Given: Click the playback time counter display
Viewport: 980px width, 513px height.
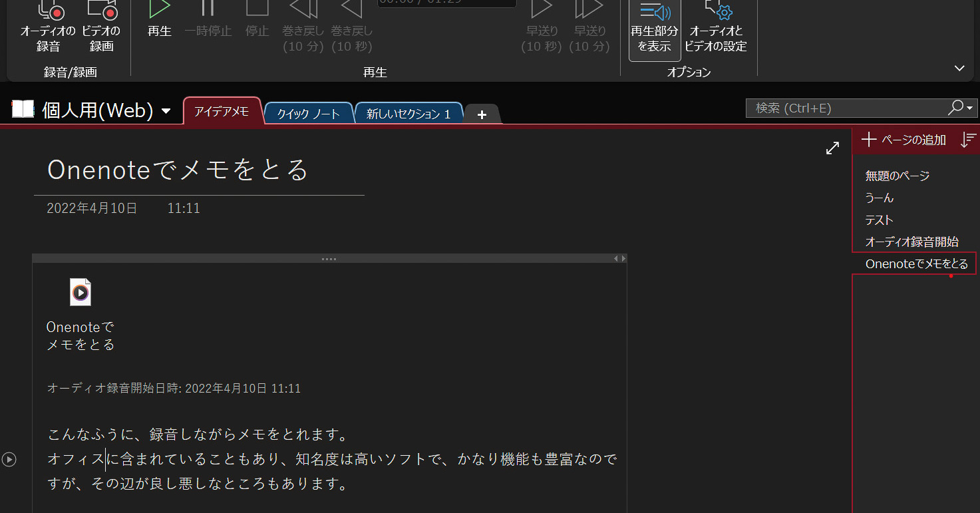Looking at the screenshot, I should [447, 3].
